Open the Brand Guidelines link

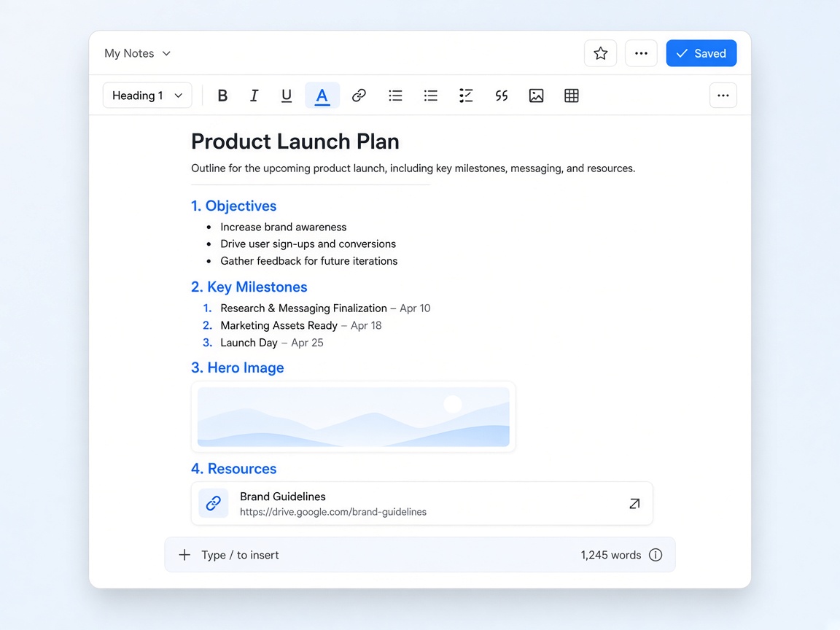422,504
